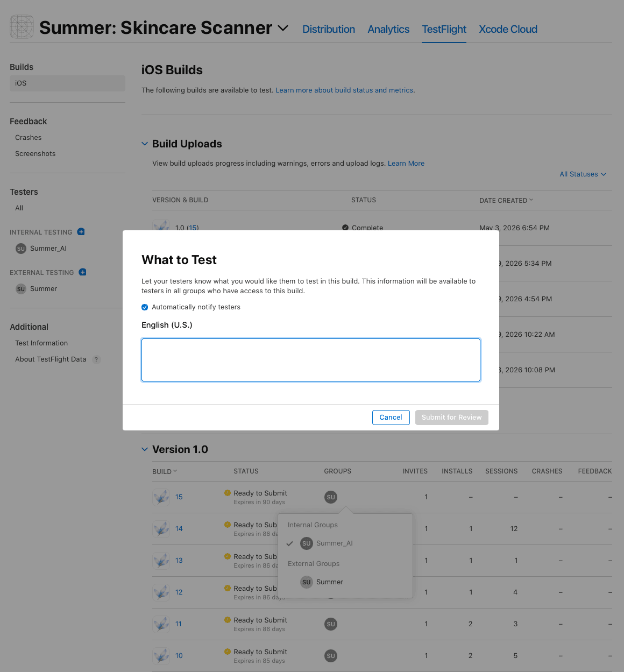624x672 pixels.
Task: Open build 10 link
Action: [x=179, y=656]
